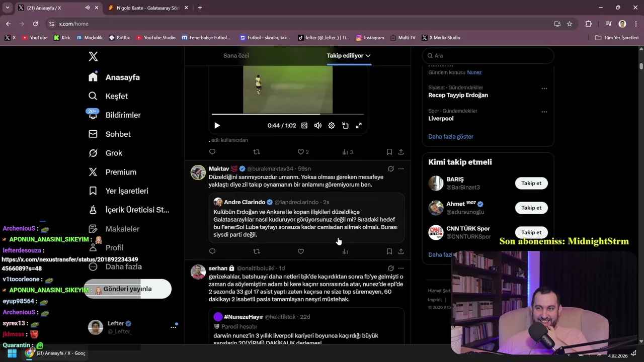The height and width of the screenshot is (362, 644).
Task: Open Sohbet messages
Action: 110,134
